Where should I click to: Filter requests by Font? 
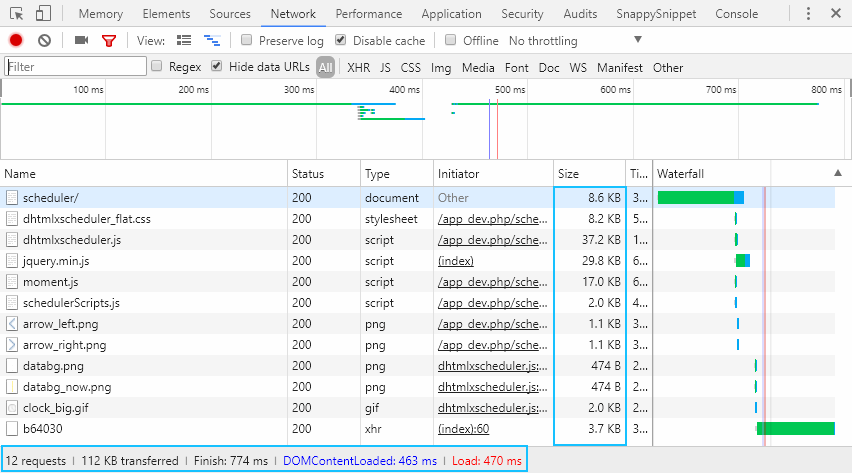pos(517,67)
